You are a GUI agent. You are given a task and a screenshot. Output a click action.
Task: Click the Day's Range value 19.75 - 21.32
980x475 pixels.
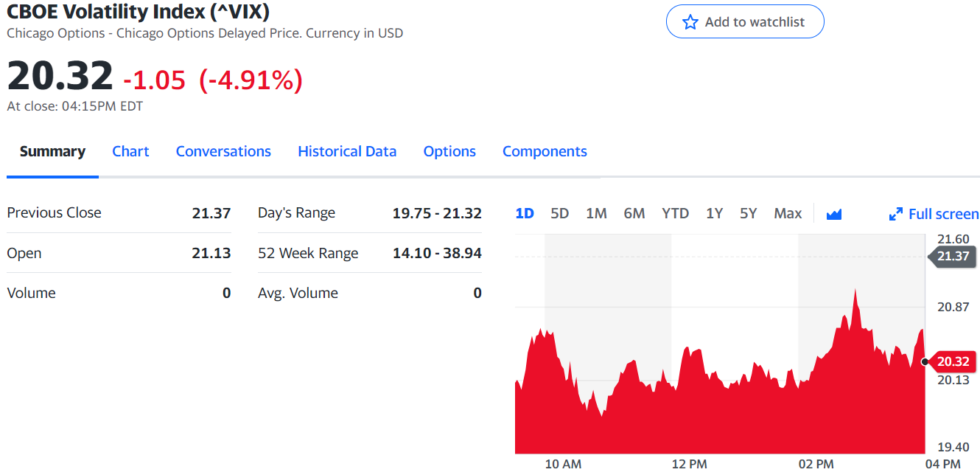coord(437,213)
